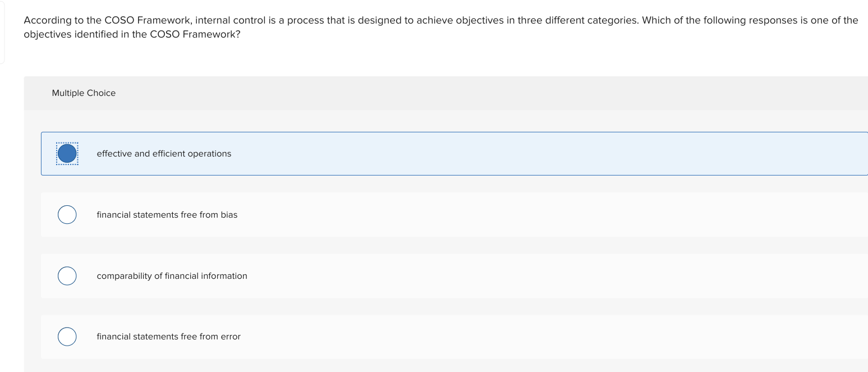This screenshot has width=868, height=372.
Task: Select the 'financial statements free from error' radio button
Action: coord(67,336)
